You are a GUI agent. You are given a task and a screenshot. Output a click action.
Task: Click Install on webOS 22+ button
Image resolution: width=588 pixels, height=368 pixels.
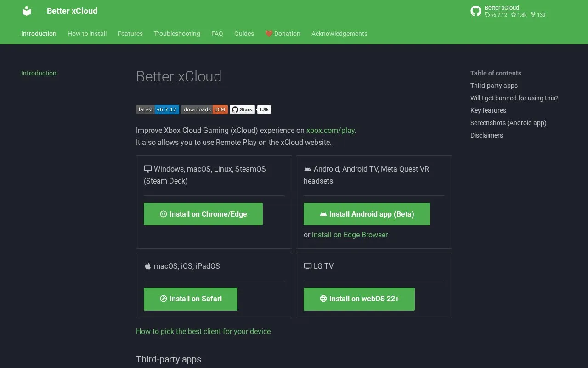click(x=359, y=299)
